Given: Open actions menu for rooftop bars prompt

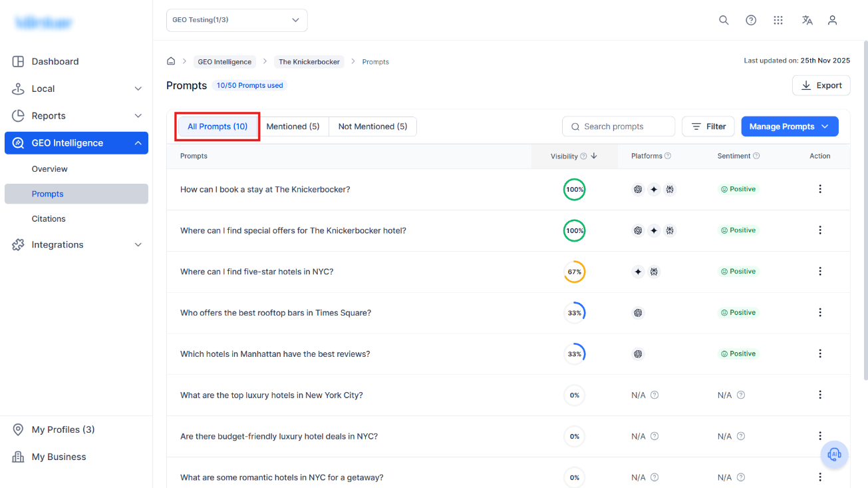Looking at the screenshot, I should tap(819, 312).
